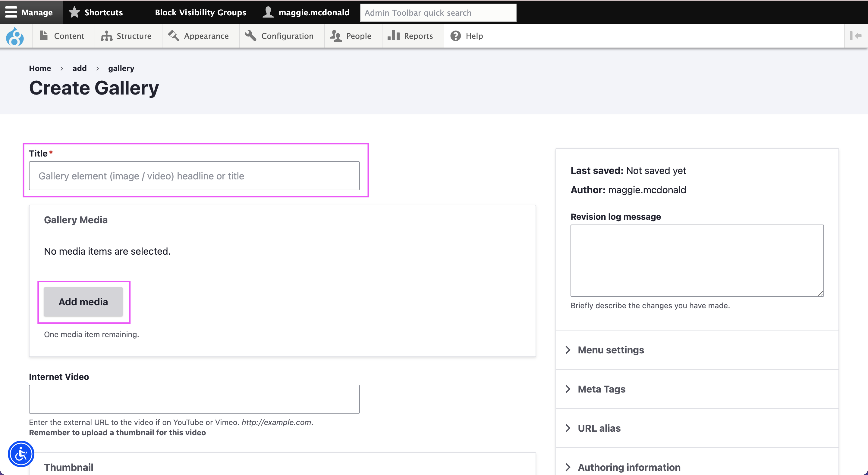Open the maggie.mcdonald user account menu
Screen dimensions: 868x475
(306, 12)
